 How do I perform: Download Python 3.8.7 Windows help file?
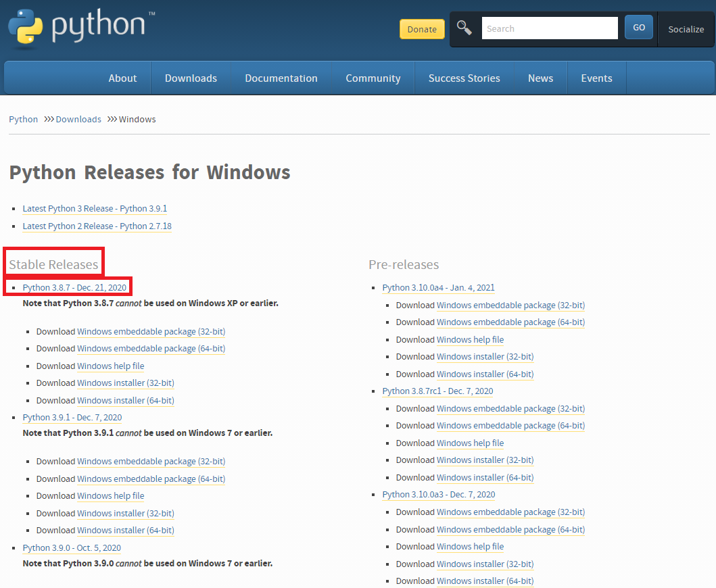[x=110, y=366]
